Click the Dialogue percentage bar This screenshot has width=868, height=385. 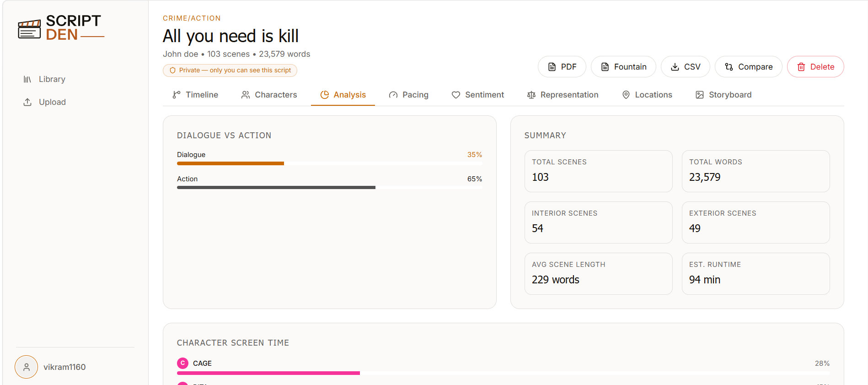click(x=329, y=163)
